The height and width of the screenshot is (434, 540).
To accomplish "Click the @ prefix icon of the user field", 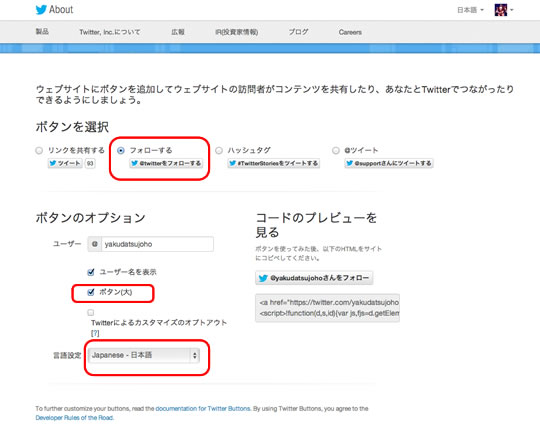I will (94, 244).
